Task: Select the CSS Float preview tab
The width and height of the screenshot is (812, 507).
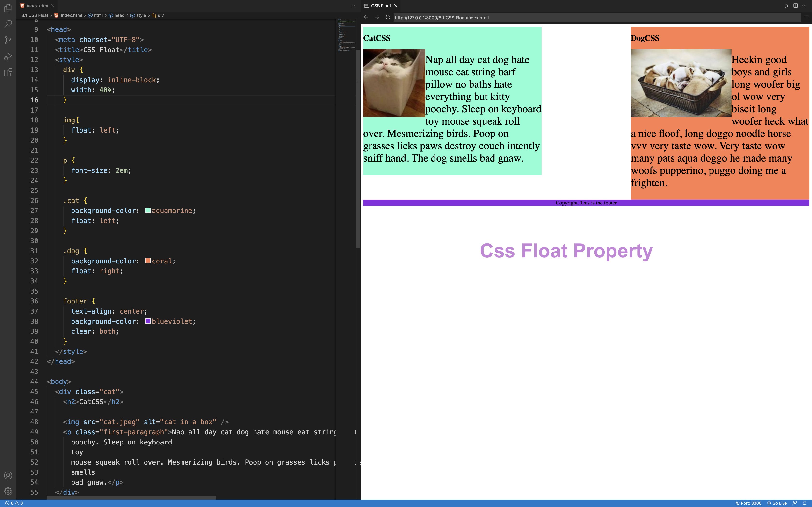Action: tap(380, 6)
